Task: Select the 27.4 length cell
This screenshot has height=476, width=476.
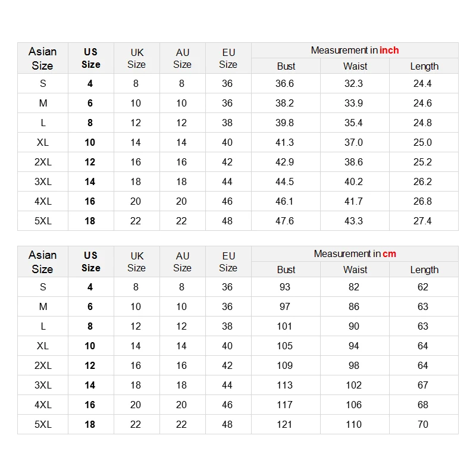Action: pyautogui.click(x=422, y=221)
